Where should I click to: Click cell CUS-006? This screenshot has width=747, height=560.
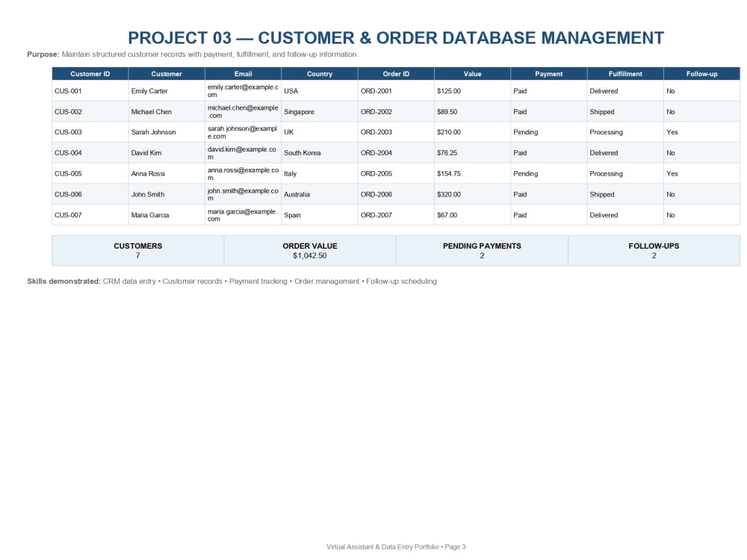[90, 194]
